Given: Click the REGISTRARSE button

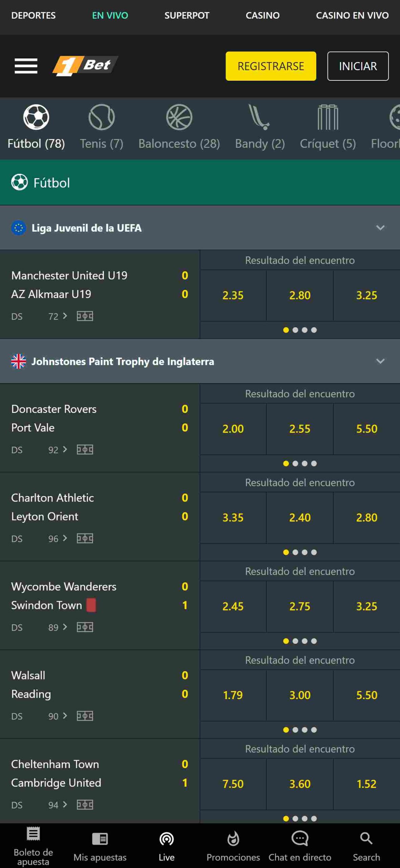Looking at the screenshot, I should pyautogui.click(x=271, y=66).
